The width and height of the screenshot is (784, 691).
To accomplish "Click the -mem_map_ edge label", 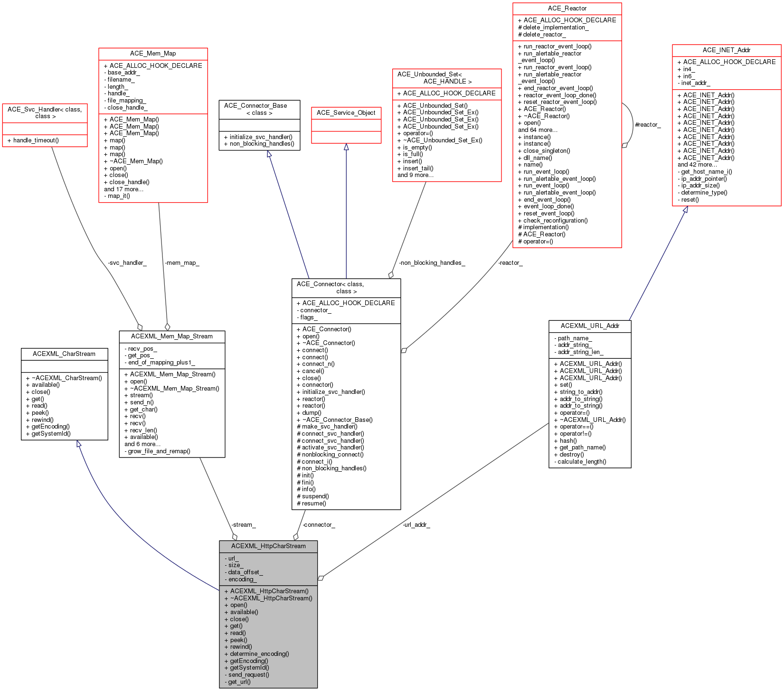I will [182, 263].
